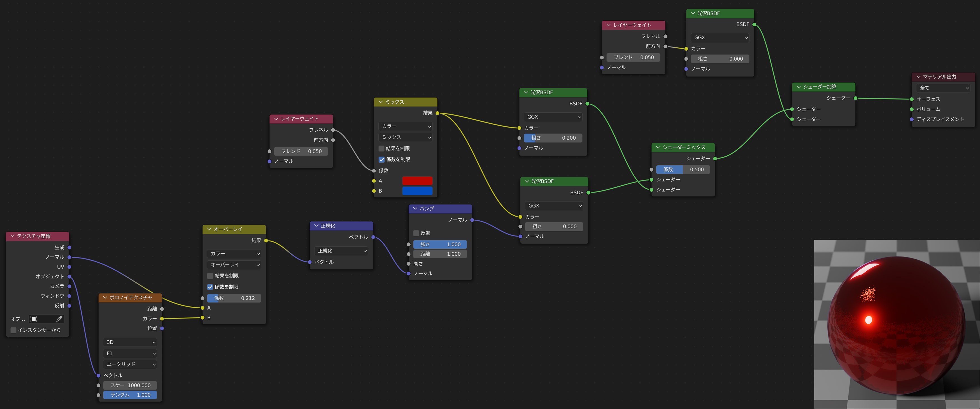Click the blue B color swatch in ミックス
This screenshot has height=409, width=980.
417,191
